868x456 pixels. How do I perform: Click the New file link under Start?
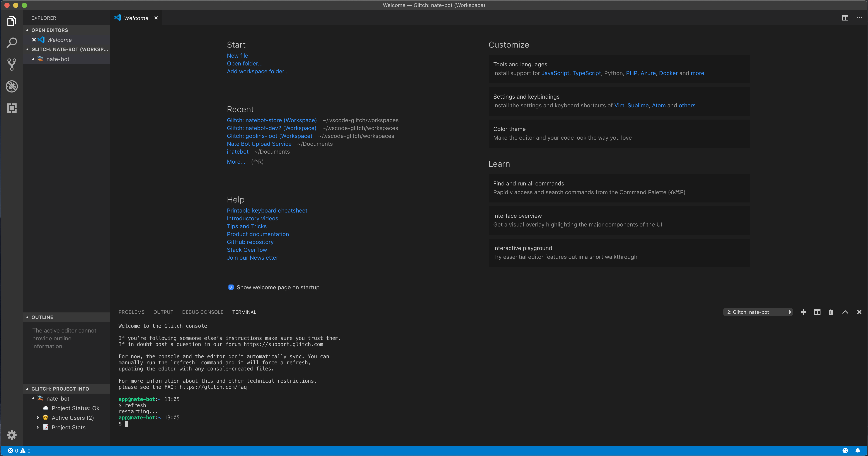pyautogui.click(x=237, y=55)
